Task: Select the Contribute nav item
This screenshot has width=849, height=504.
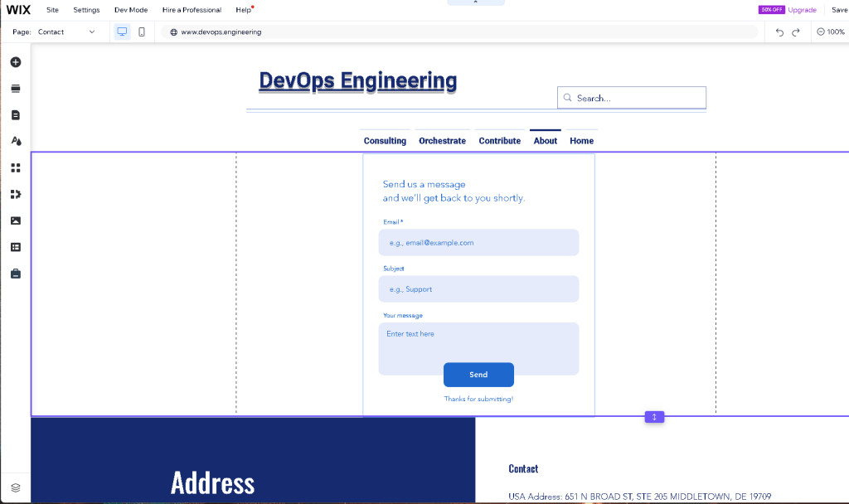Action: (x=500, y=141)
